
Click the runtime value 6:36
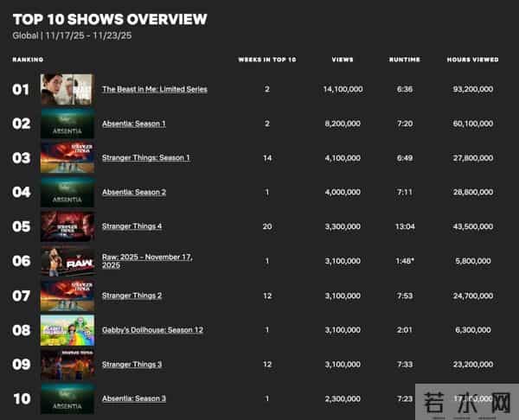click(x=405, y=89)
